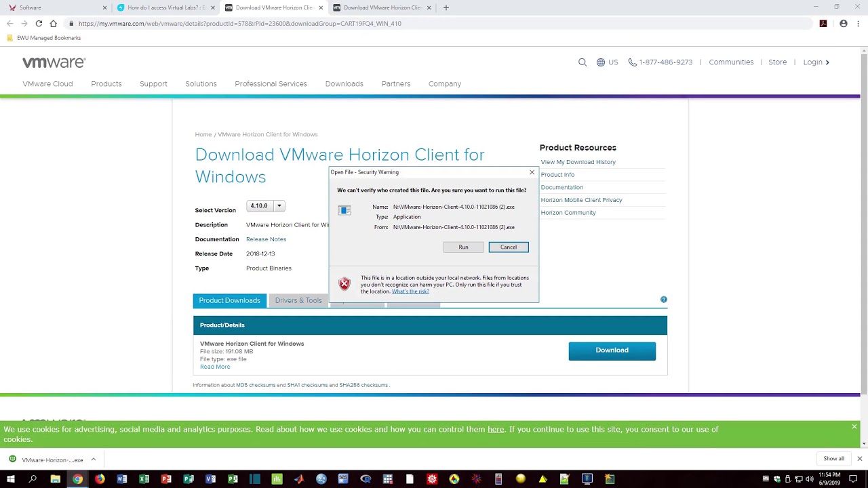Viewport: 868px width, 488px height.
Task: Click the Chrome address bar URL
Action: tap(239, 24)
